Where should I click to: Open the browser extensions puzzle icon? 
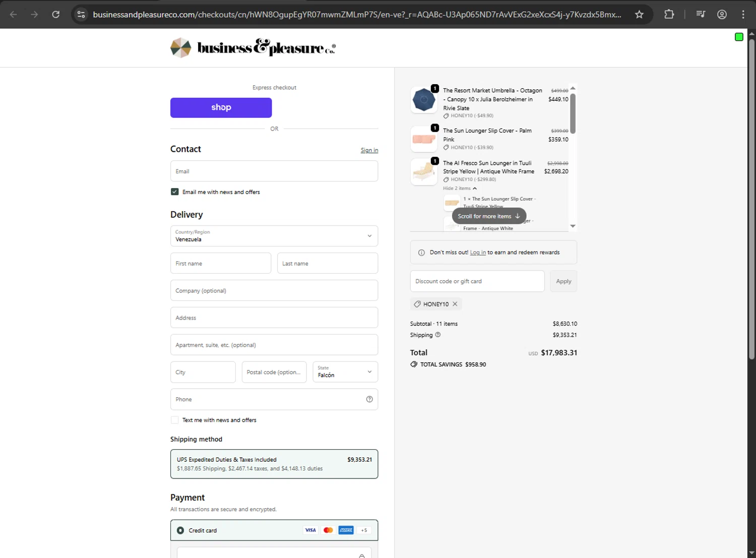(x=669, y=14)
